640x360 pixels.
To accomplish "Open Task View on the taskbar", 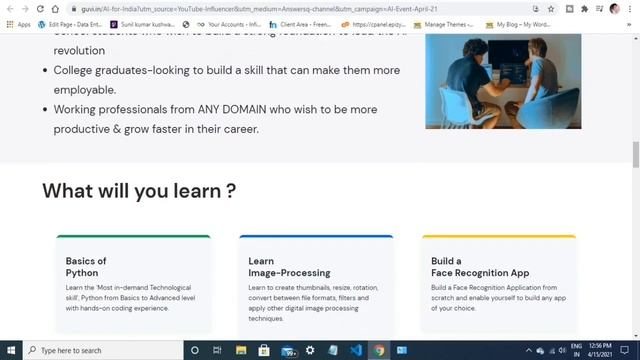I will coord(217,350).
